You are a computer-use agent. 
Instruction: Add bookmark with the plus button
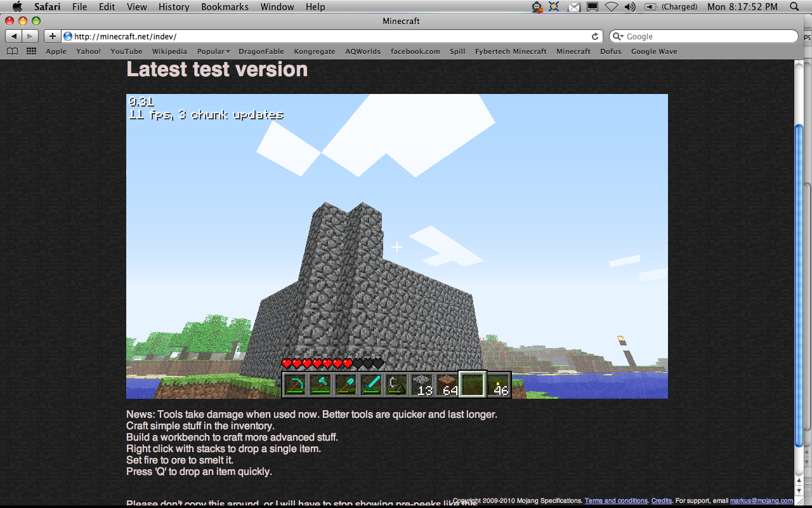[x=53, y=36]
